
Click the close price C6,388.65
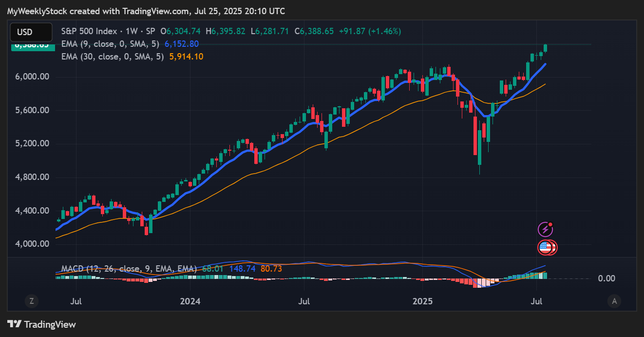coord(314,31)
